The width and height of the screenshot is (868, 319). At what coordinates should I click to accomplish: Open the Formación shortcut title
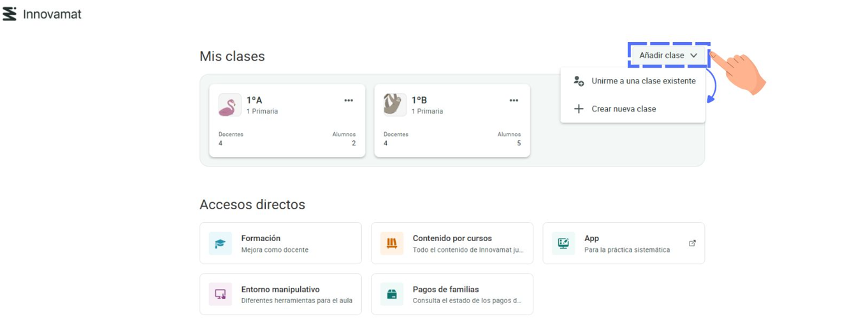[261, 238]
